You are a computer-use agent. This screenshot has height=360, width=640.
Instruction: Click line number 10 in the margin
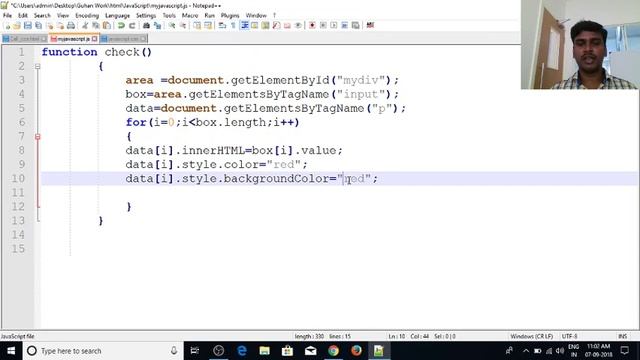(18, 179)
